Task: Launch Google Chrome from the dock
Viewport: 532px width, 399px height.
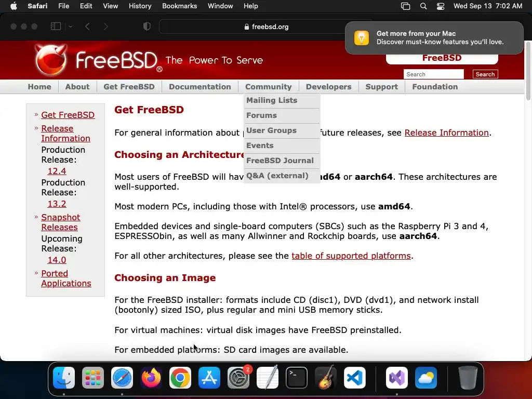Action: (x=180, y=378)
